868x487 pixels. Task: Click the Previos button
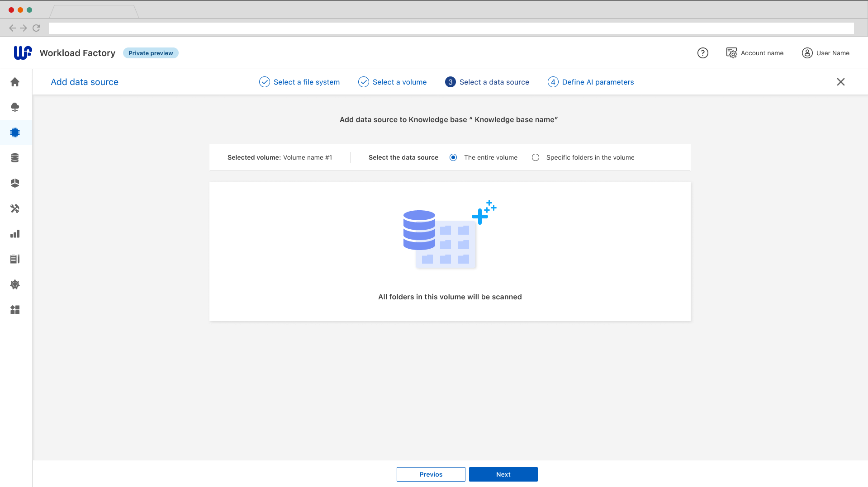431,474
